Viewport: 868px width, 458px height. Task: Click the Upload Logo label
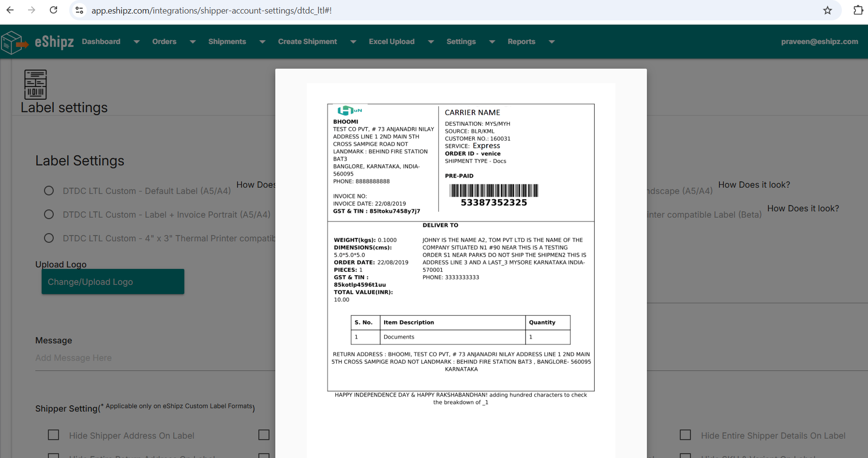coord(61,265)
